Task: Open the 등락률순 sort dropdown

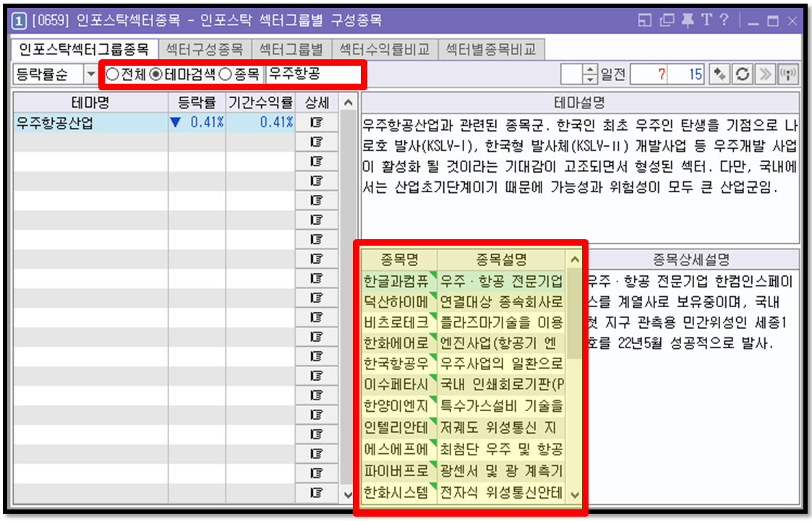Action: pos(90,74)
